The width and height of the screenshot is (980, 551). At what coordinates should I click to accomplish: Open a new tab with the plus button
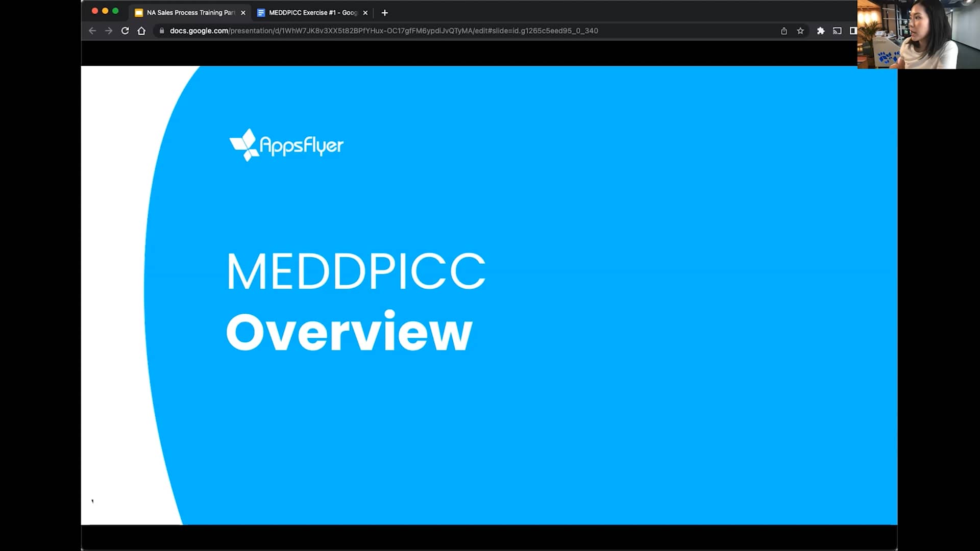pos(385,12)
